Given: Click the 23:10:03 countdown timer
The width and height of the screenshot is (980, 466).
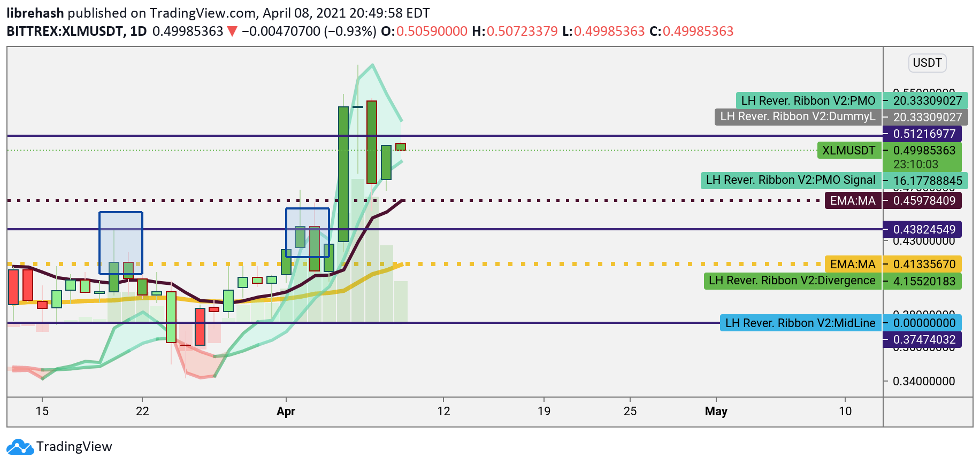Looking at the screenshot, I should coord(916,164).
